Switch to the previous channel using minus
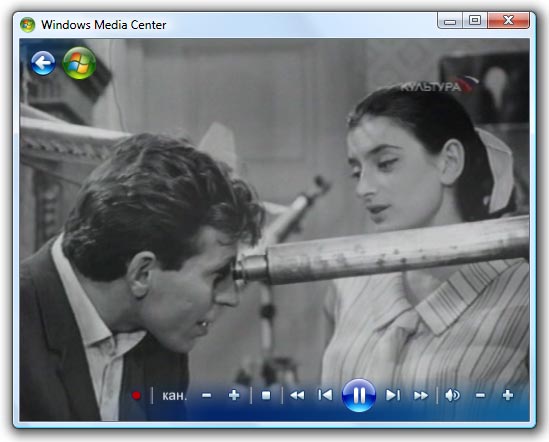This screenshot has width=549, height=442. (x=207, y=395)
